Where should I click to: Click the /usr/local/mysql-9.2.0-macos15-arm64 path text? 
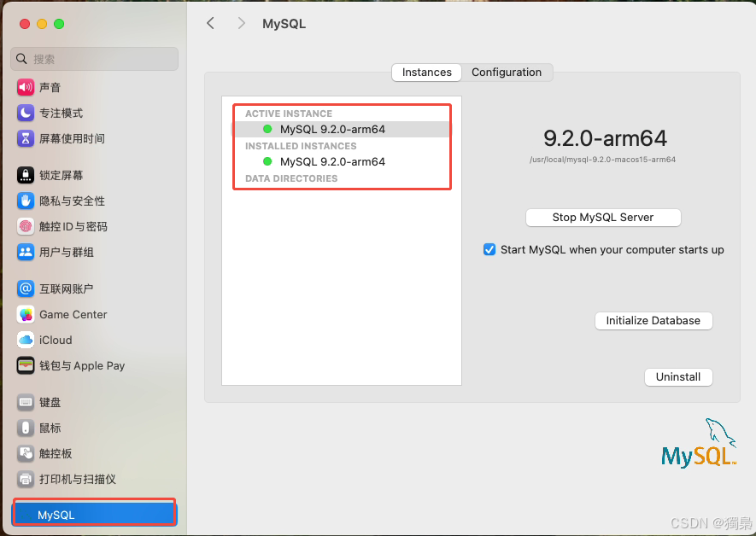[603, 160]
